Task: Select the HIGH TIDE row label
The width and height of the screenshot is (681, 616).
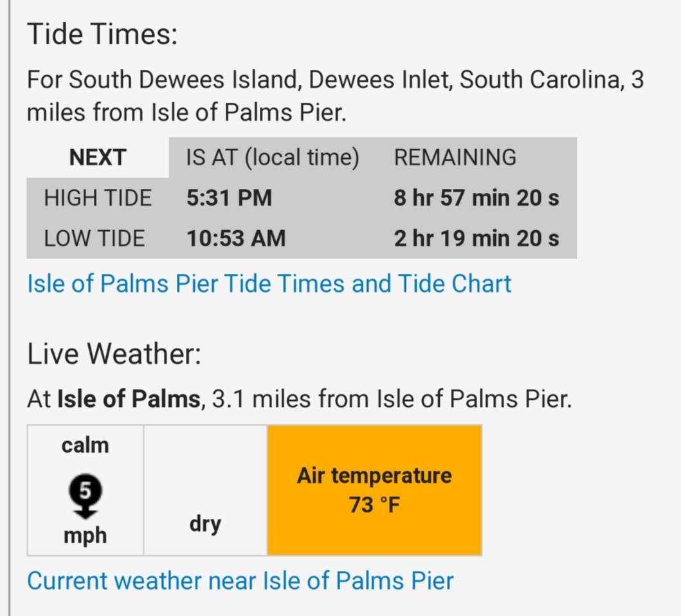Action: (x=98, y=197)
